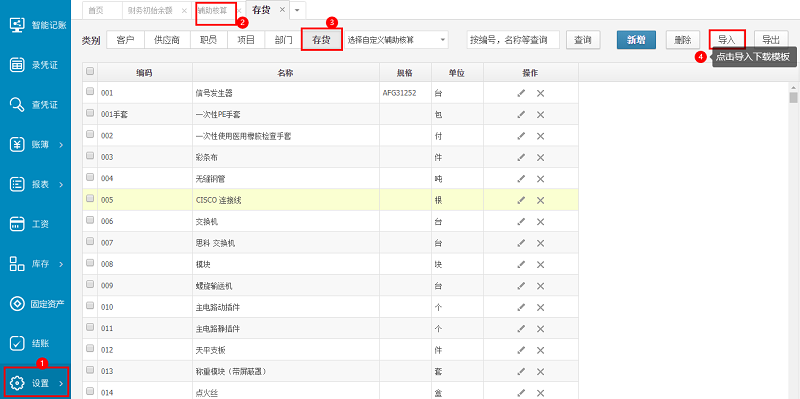
Task: Click the table vertical scrollbar
Action: [793, 240]
